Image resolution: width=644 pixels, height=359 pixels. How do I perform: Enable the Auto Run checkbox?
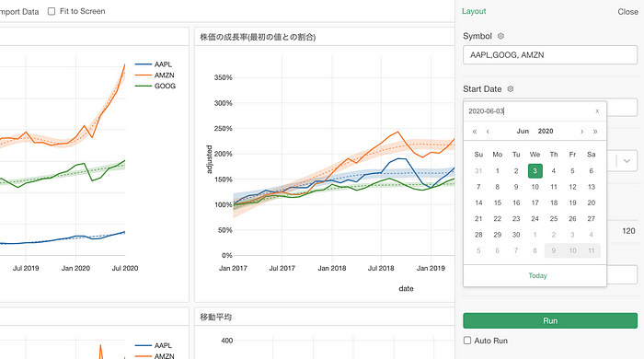467,341
